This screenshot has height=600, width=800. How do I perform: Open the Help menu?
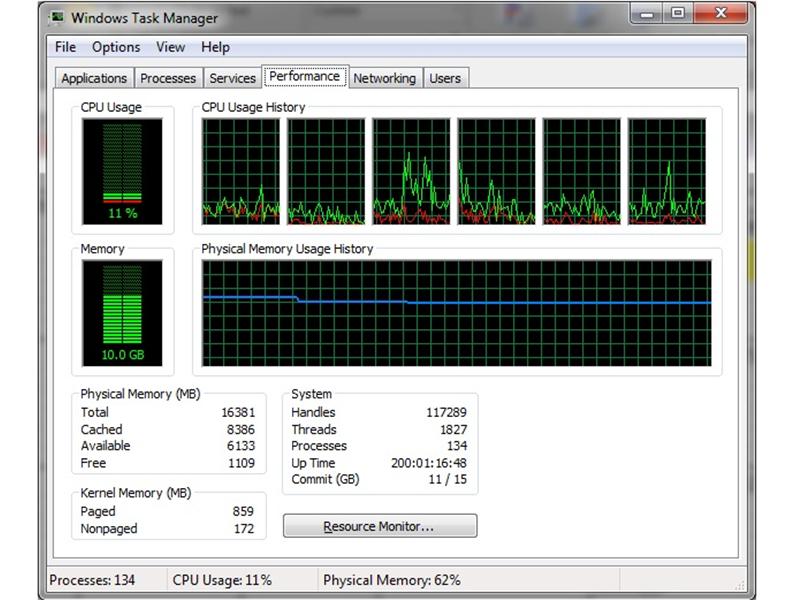pos(214,47)
